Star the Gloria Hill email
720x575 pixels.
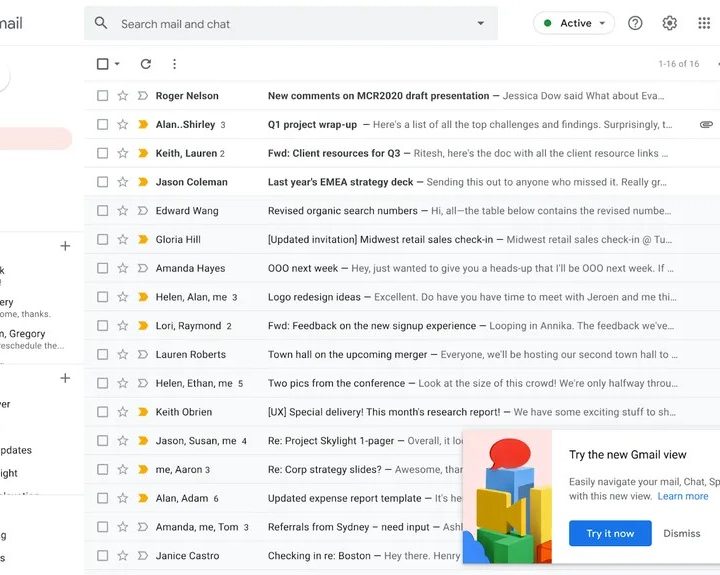tap(122, 239)
